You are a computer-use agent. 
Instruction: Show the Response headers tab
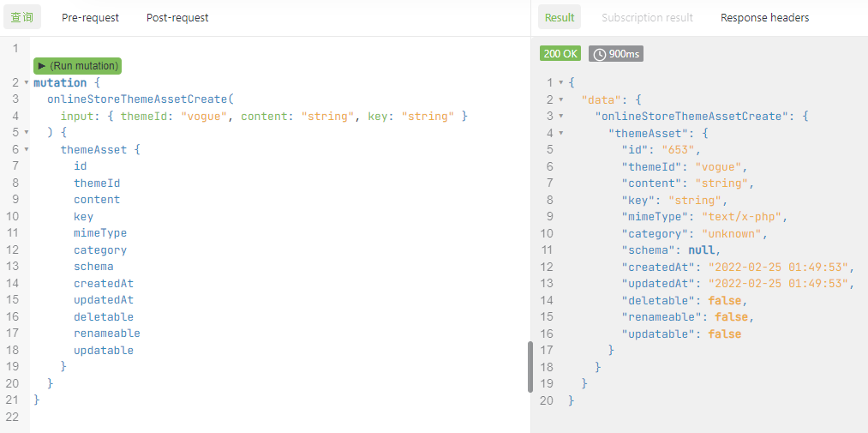[764, 17]
